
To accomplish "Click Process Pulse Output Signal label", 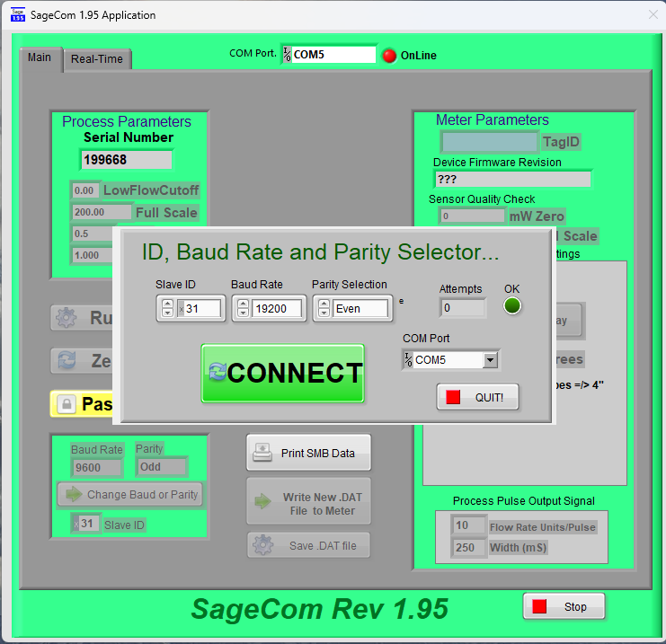I will [523, 501].
